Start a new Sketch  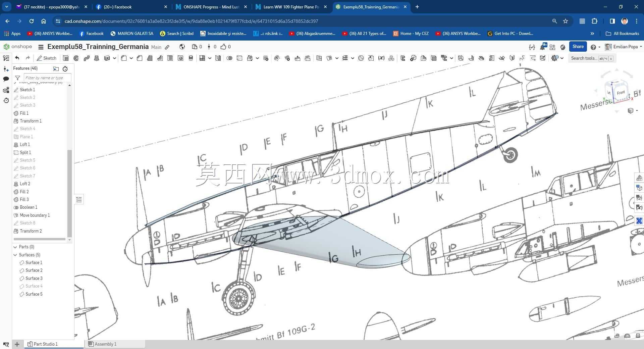tap(47, 58)
